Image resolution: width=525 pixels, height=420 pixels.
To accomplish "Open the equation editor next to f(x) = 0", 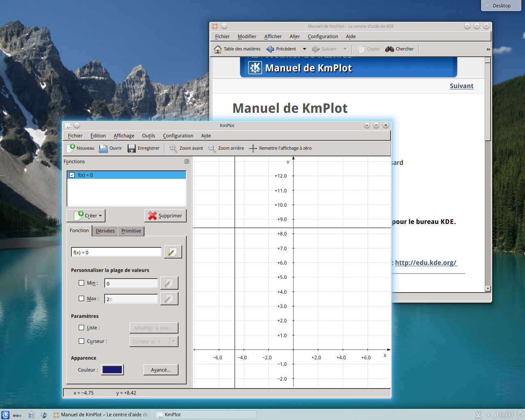I will (173, 252).
